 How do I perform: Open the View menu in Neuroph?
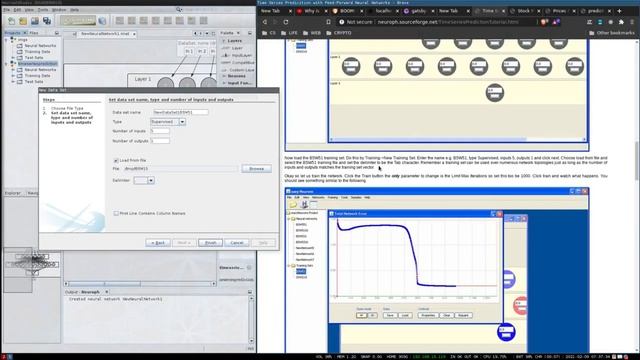tap(29, 9)
